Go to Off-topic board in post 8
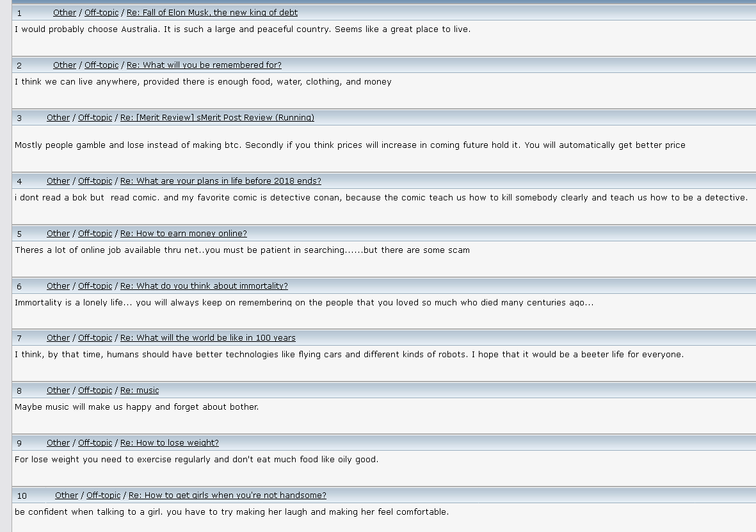This screenshot has width=756, height=532. [x=95, y=391]
